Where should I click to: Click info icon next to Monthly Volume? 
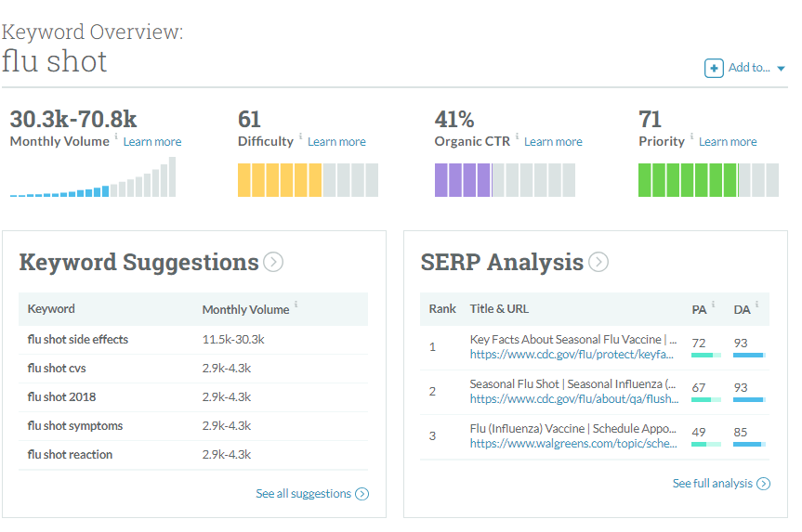click(116, 137)
